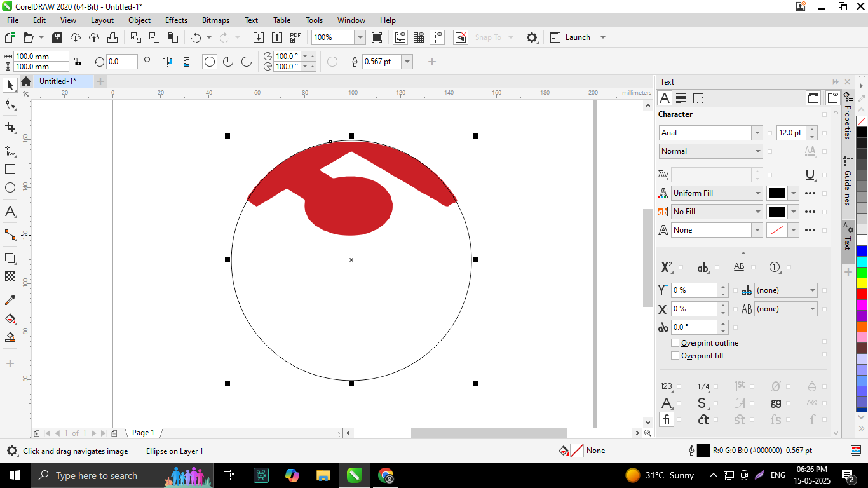The image size is (868, 488).
Task: Show the Paragraph text properties
Action: 681,98
